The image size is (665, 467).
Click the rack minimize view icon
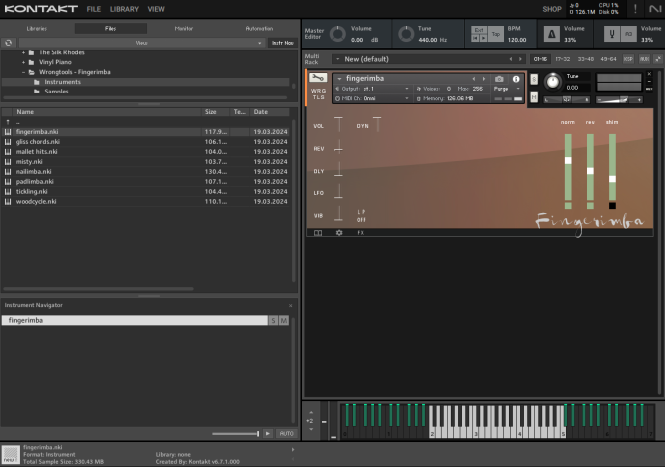point(658,59)
